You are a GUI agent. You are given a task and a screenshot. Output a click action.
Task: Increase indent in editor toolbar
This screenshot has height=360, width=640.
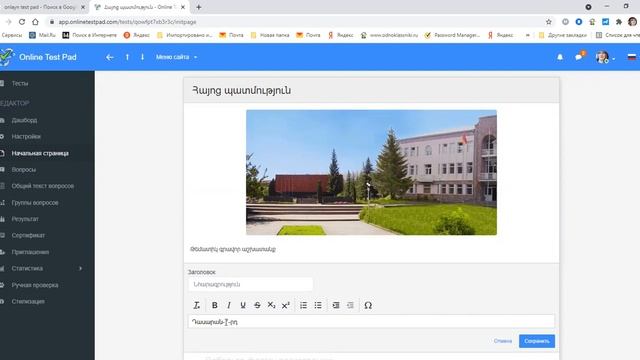pos(336,305)
